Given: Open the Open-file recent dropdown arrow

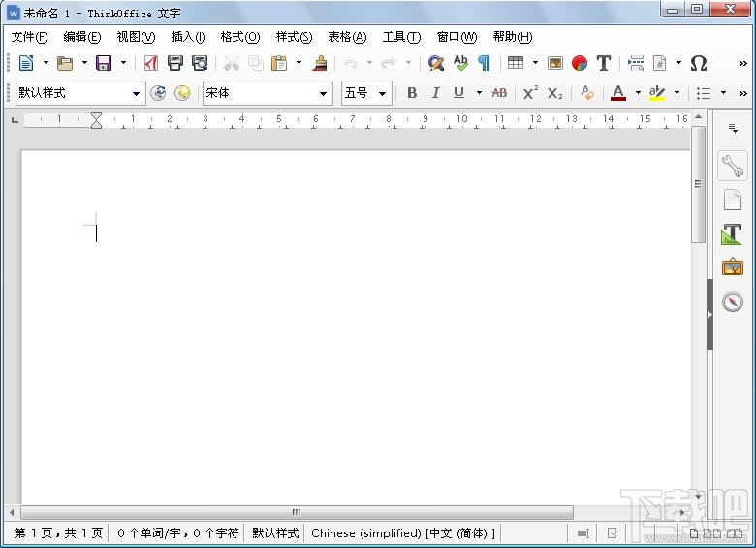Looking at the screenshot, I should pos(84,63).
